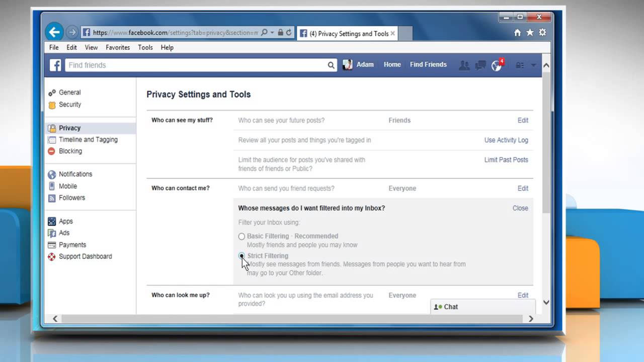Open the browser Home icon
644x362 pixels.
(518, 33)
